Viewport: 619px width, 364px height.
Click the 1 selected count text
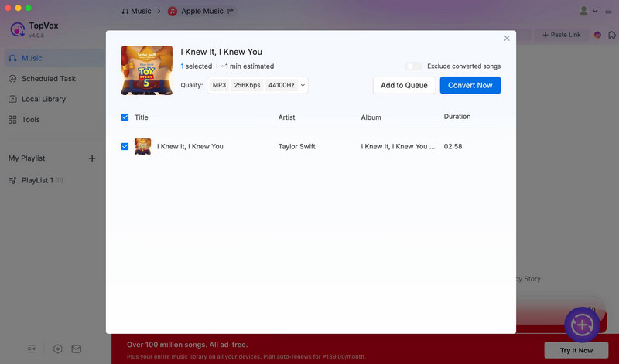point(197,66)
